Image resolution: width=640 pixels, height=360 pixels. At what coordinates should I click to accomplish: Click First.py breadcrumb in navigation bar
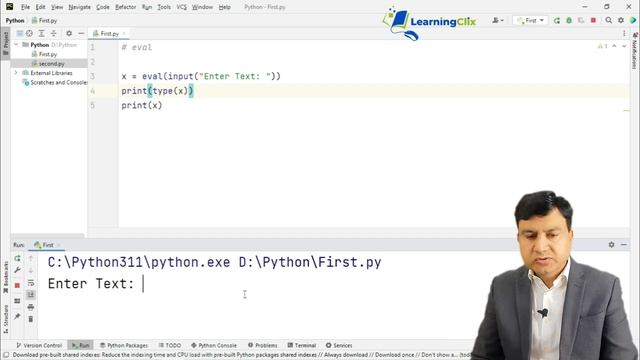(44, 20)
